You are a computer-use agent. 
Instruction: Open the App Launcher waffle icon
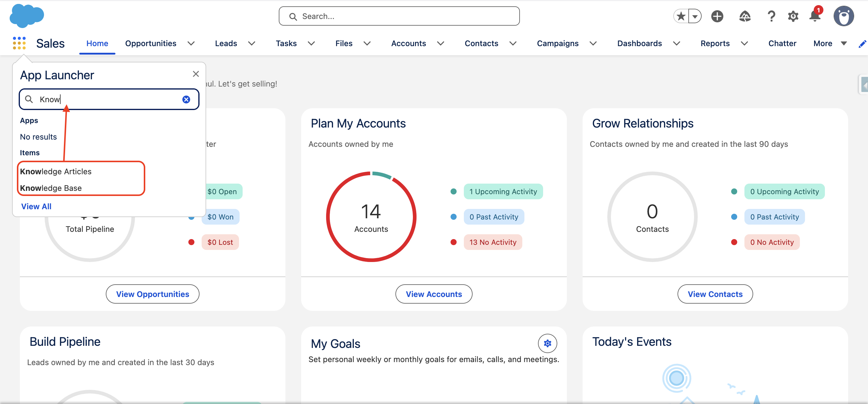click(x=19, y=43)
